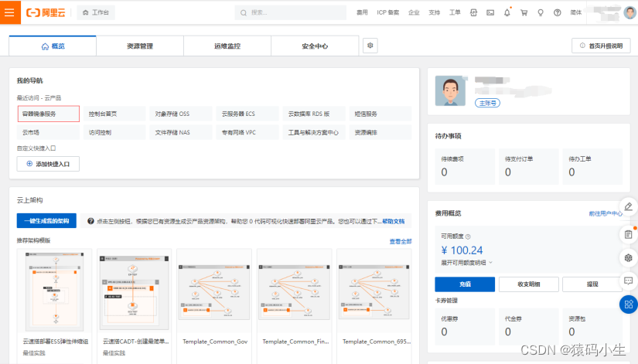Image resolution: width=638 pixels, height=364 pixels.
Task: Open the 云速搭CADT template thumbnail
Action: click(135, 292)
